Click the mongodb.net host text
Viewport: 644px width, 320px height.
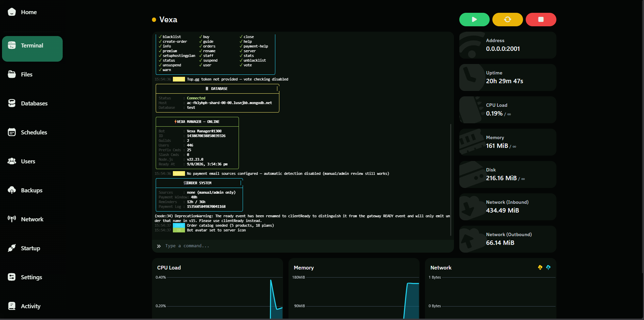click(229, 103)
